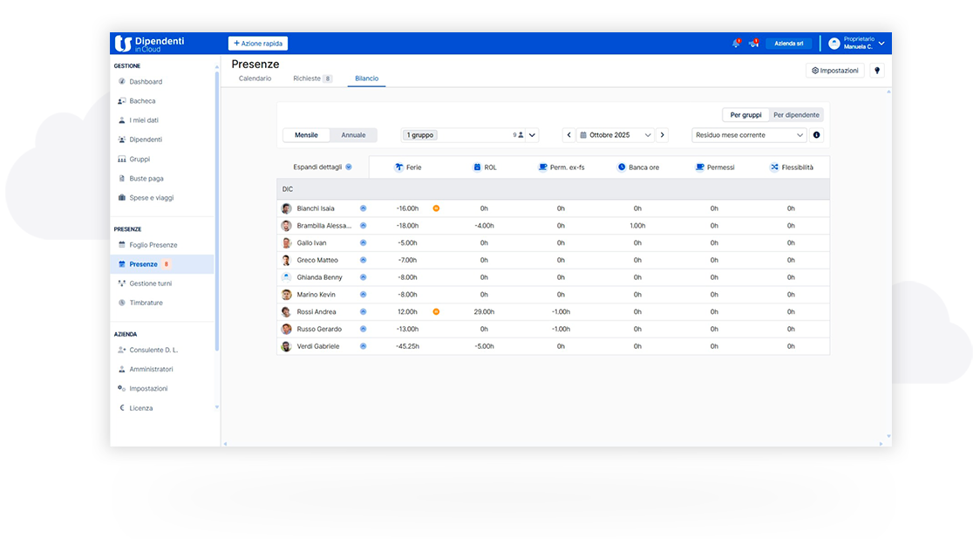Switch to the Calendario tab

click(x=255, y=78)
